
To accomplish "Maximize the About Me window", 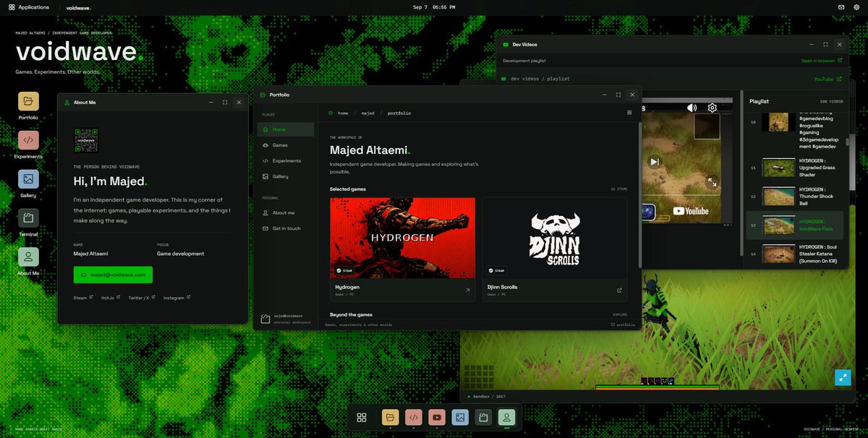I will [225, 103].
